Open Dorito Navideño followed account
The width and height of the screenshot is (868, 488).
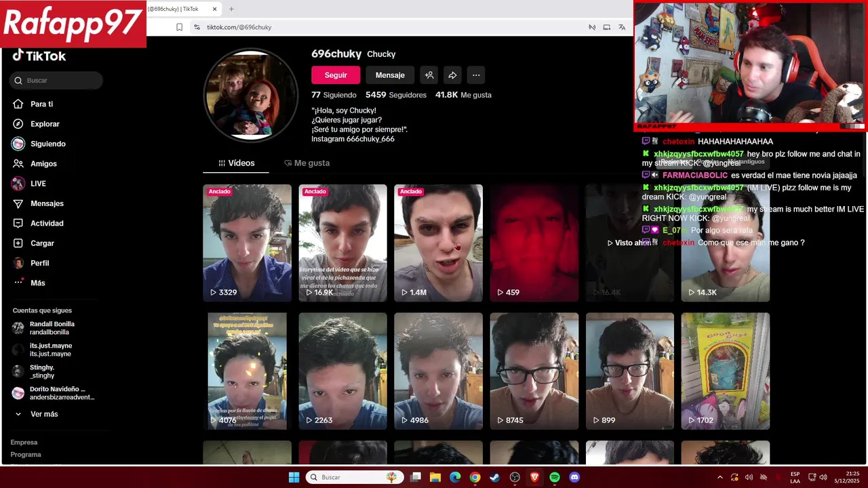pos(54,393)
